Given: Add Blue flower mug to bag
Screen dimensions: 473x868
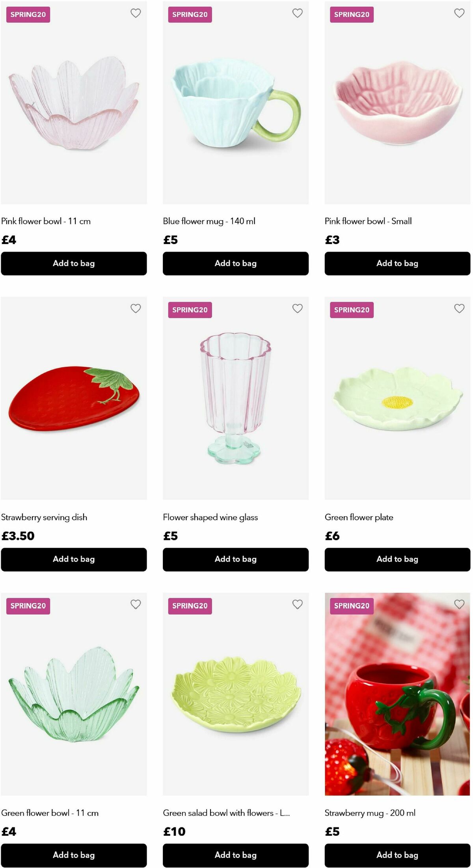Looking at the screenshot, I should point(235,263).
